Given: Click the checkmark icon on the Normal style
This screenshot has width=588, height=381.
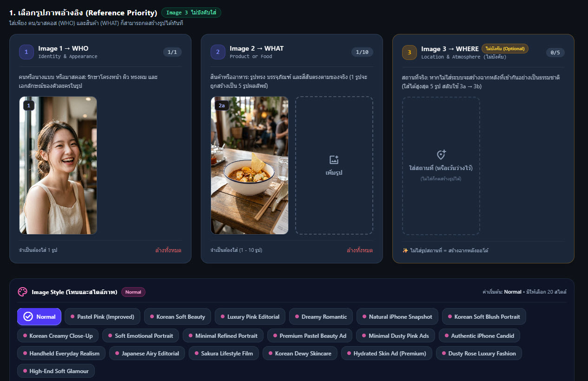Looking at the screenshot, I should click(x=28, y=316).
